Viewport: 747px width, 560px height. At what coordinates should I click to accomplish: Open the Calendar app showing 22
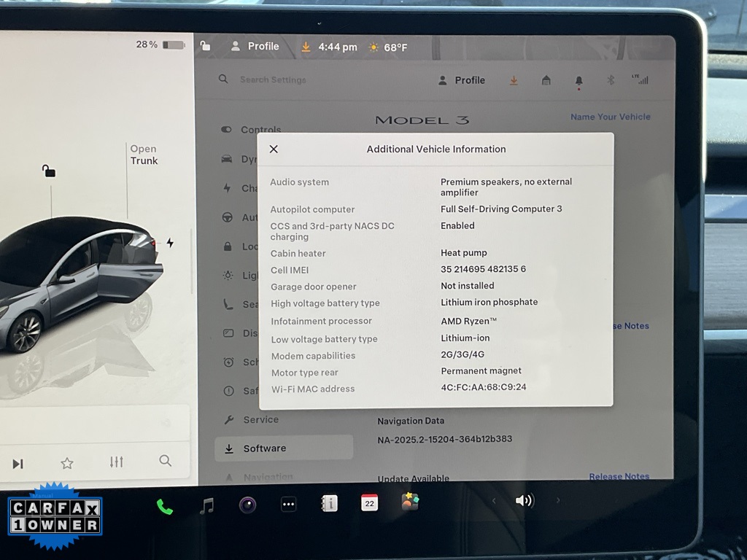point(370,503)
